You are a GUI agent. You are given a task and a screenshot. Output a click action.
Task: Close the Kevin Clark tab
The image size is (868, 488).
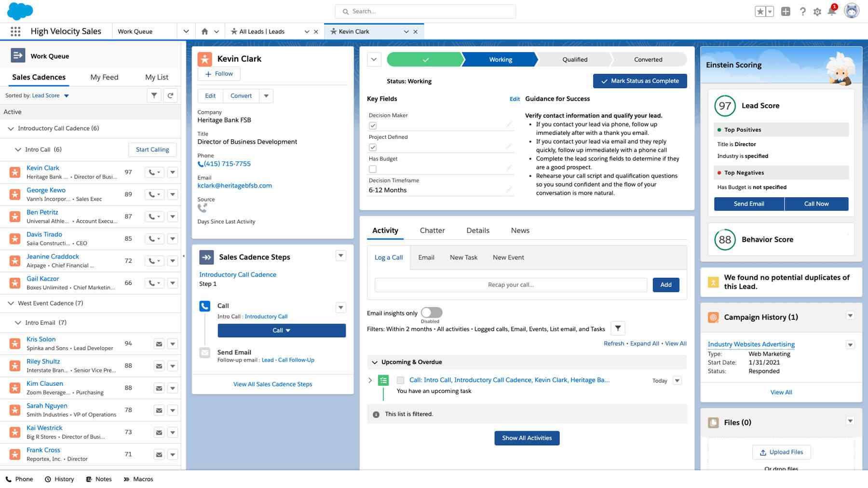pyautogui.click(x=415, y=31)
